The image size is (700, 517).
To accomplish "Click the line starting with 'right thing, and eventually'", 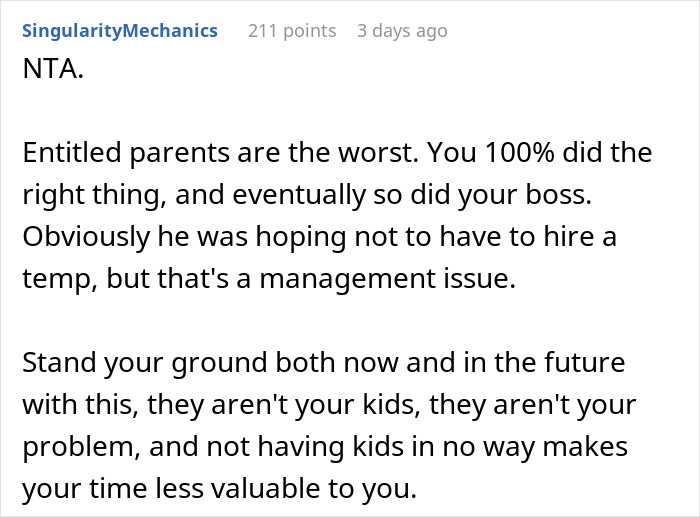I will [307, 195].
